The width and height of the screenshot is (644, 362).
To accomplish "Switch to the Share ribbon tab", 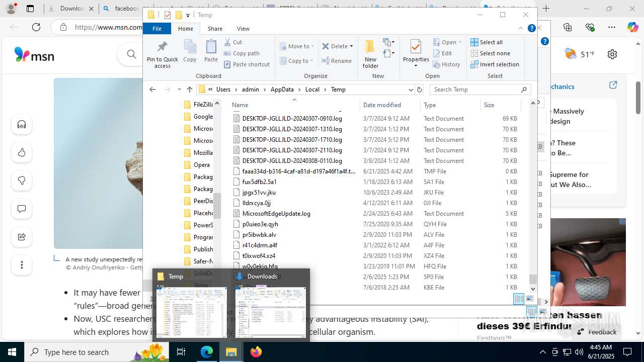I will click(215, 29).
